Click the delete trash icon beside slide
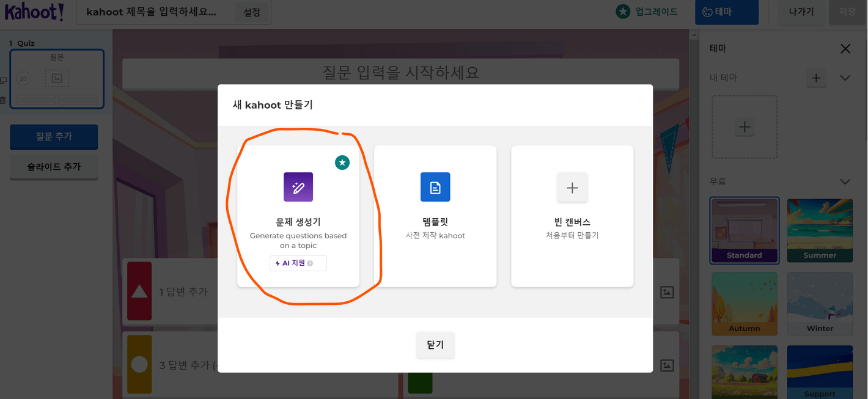Image resolution: width=868 pixels, height=399 pixels. tap(3, 100)
